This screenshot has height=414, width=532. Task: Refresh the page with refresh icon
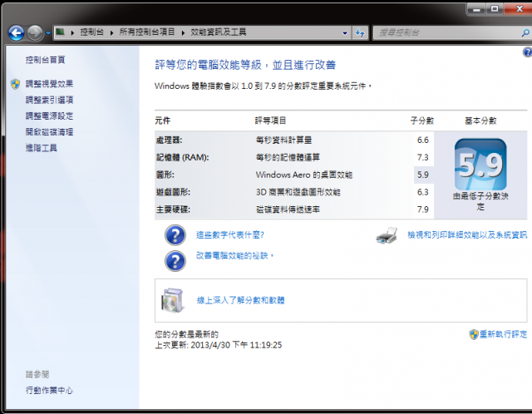pyautogui.click(x=360, y=33)
